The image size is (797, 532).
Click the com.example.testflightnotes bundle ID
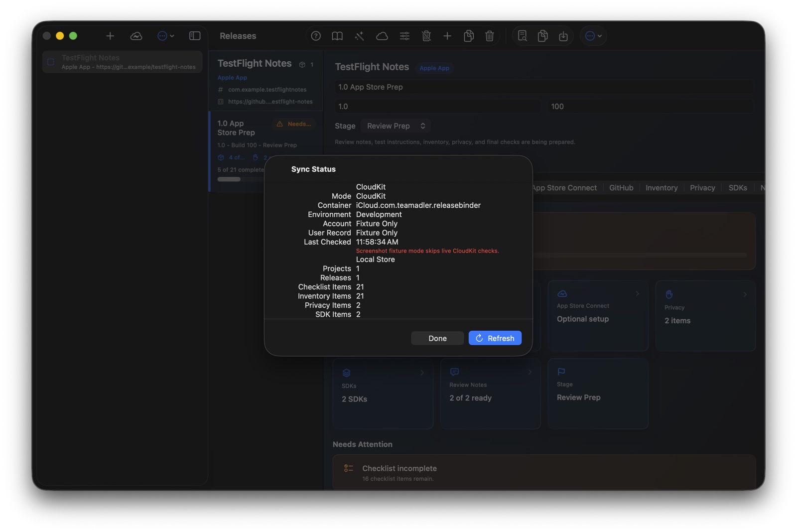[x=267, y=90]
